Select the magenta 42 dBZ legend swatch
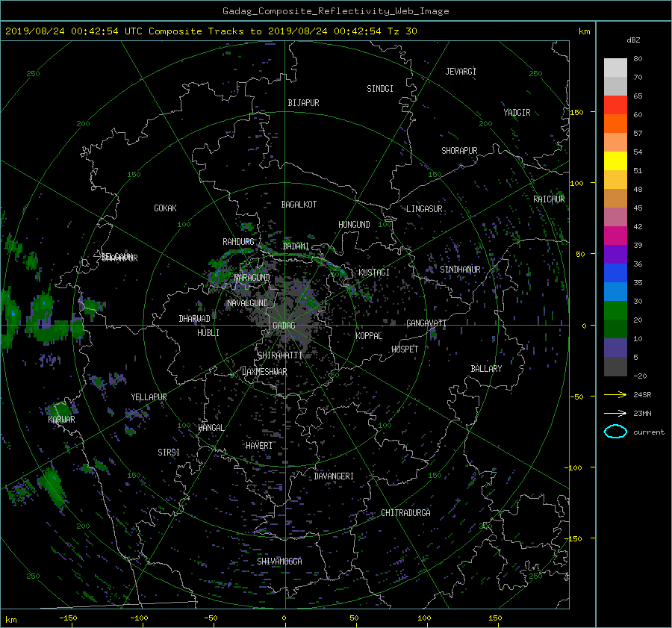 coord(615,236)
